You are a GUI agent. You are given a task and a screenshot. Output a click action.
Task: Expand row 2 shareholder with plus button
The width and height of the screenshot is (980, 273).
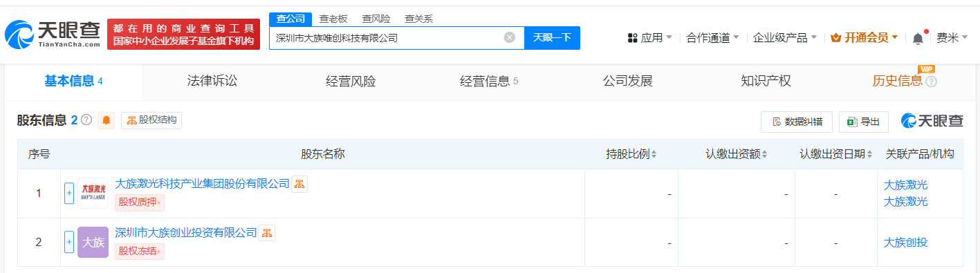69,242
